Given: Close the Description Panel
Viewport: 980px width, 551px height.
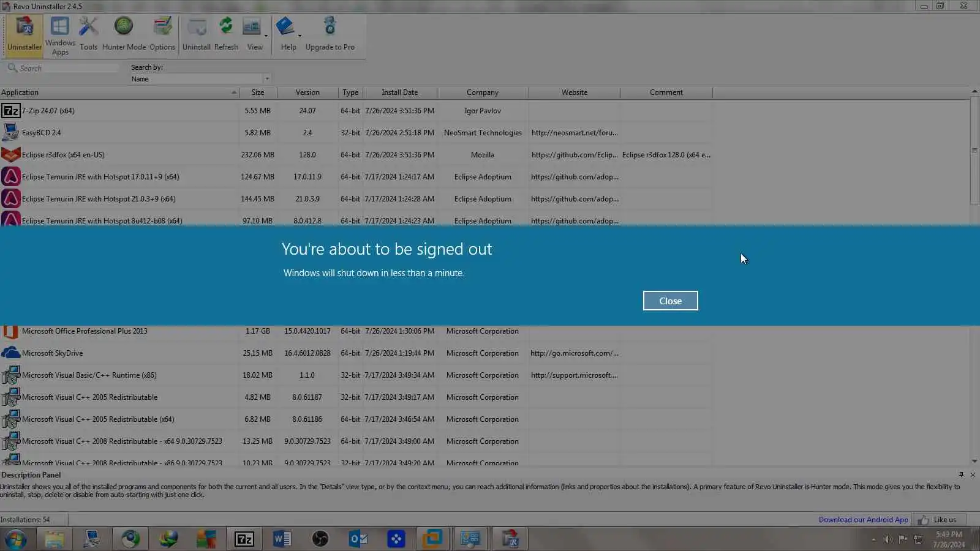Looking at the screenshot, I should pyautogui.click(x=973, y=474).
